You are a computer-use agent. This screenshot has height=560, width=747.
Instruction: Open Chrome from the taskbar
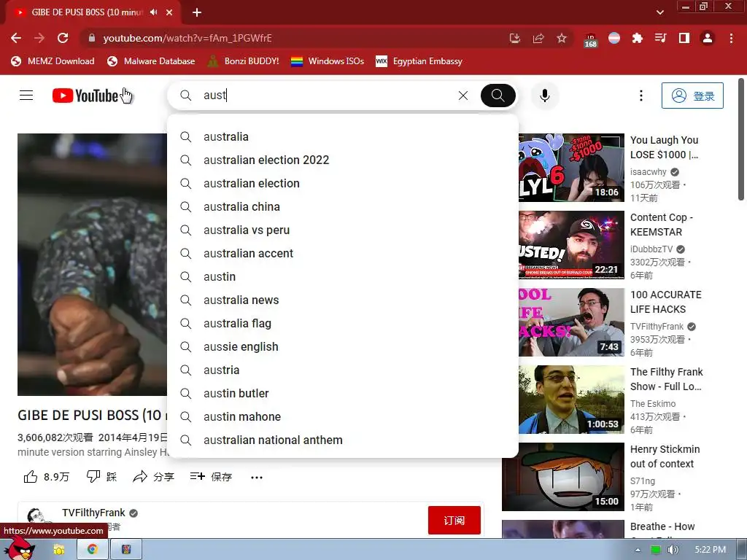tap(92, 549)
